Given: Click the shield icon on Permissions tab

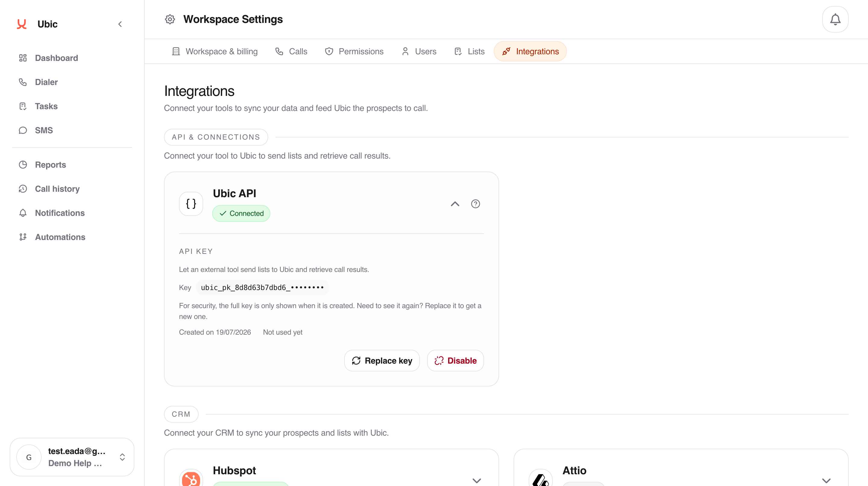Looking at the screenshot, I should point(329,51).
